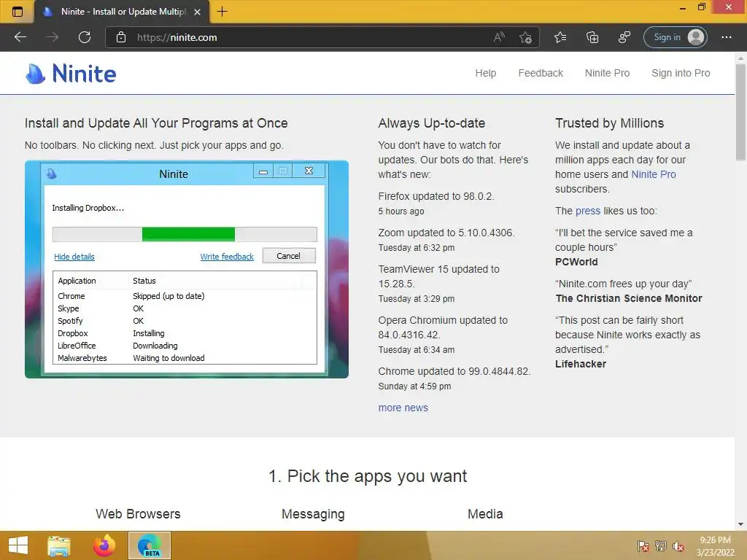The width and height of the screenshot is (747, 560).
Task: Click 'Zoom updated to 5.10.0.4306.' text
Action: click(x=446, y=233)
